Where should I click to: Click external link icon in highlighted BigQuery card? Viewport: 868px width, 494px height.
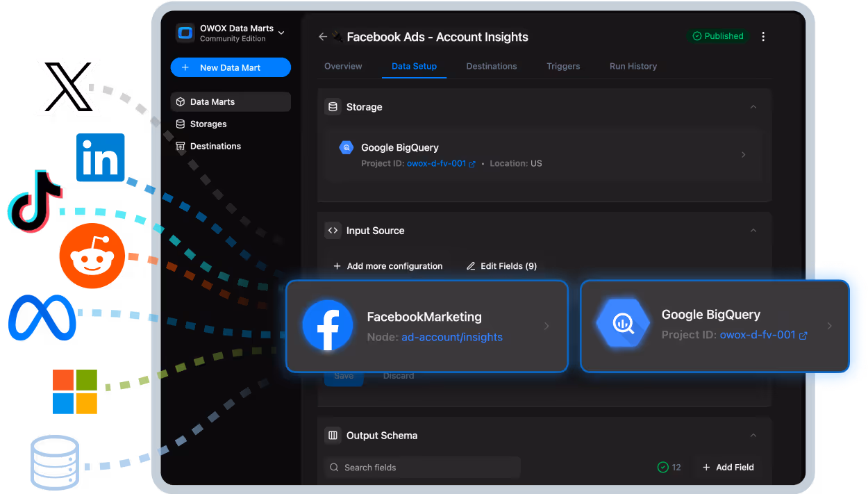[x=803, y=336]
